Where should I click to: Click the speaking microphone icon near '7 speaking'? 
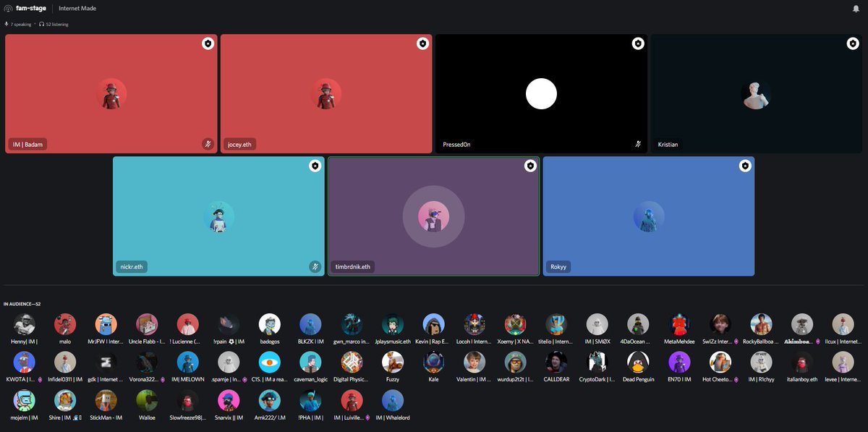click(7, 24)
